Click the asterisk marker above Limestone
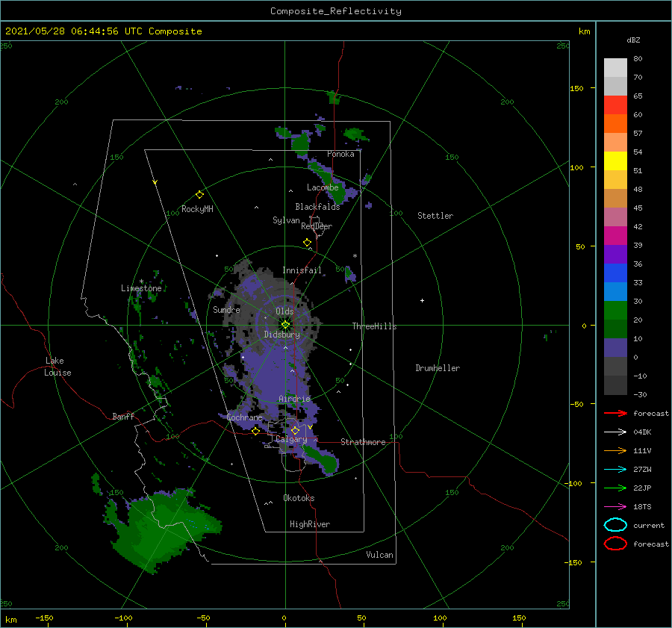 (141, 282)
